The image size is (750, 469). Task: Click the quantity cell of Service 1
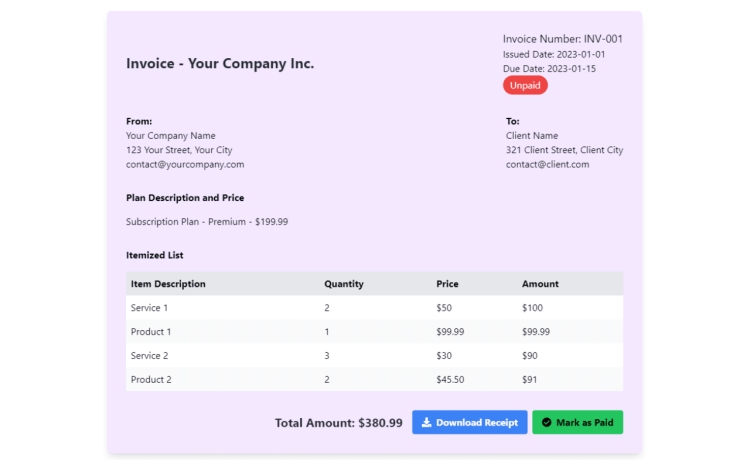click(x=327, y=308)
